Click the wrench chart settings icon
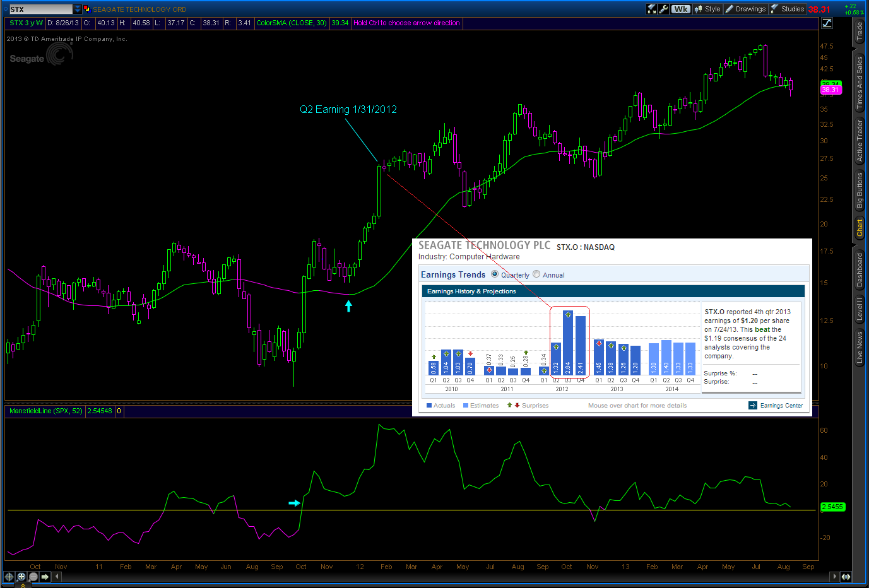Viewport: 869px width, 588px height. [x=664, y=9]
